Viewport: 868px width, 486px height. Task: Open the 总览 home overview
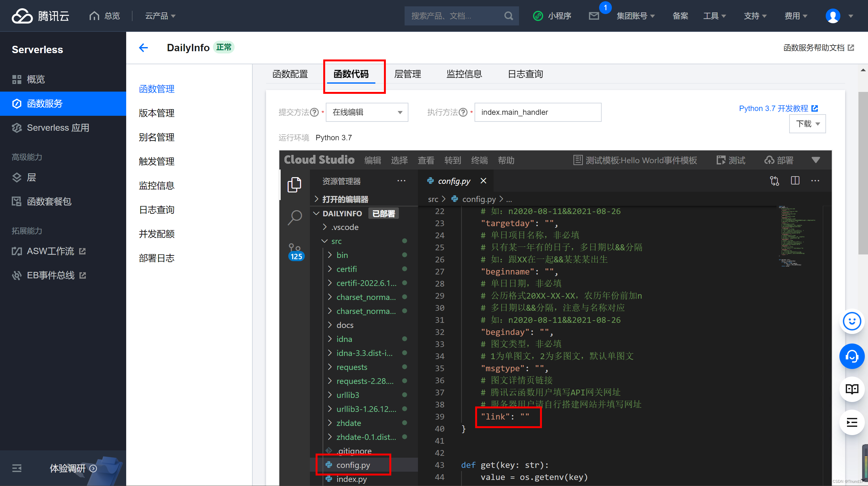pos(105,16)
